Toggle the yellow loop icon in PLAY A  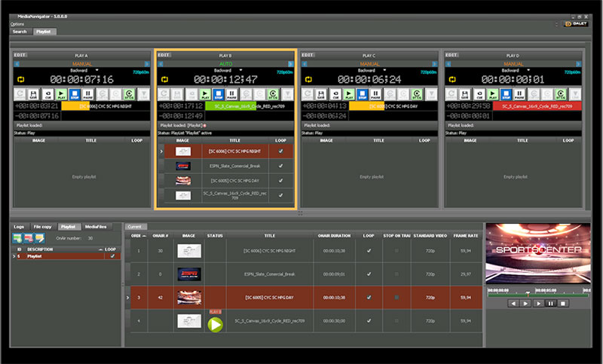[x=21, y=79]
